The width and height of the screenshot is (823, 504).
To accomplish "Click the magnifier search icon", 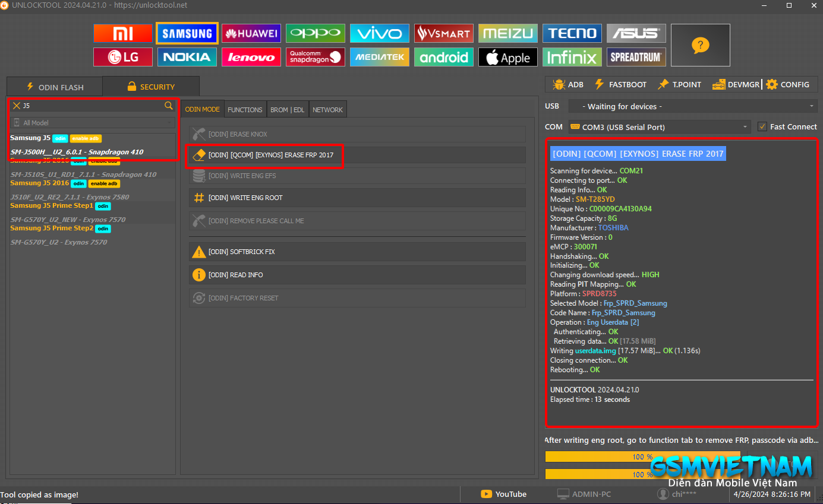I will pos(169,106).
